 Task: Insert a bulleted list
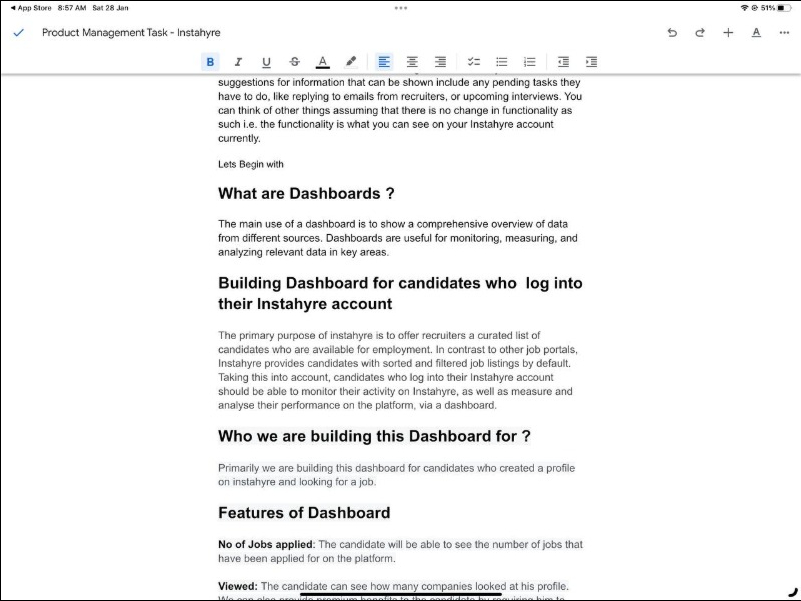point(502,62)
